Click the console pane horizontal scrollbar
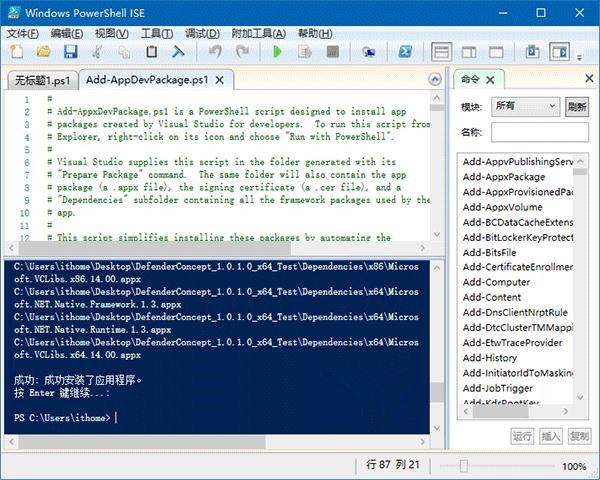This screenshot has width=600, height=480. point(142,441)
